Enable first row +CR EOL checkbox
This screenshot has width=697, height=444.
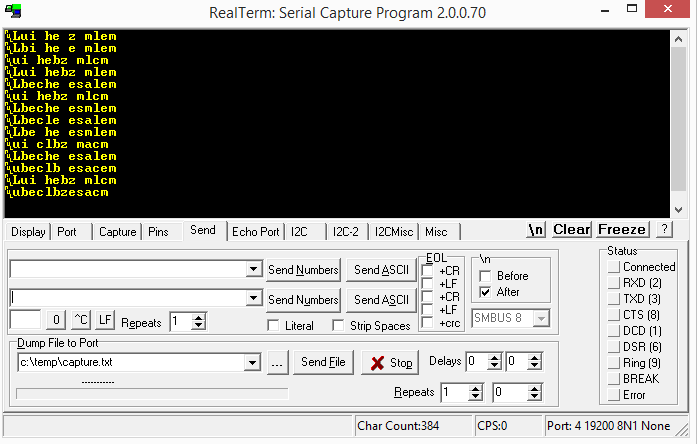(428, 271)
